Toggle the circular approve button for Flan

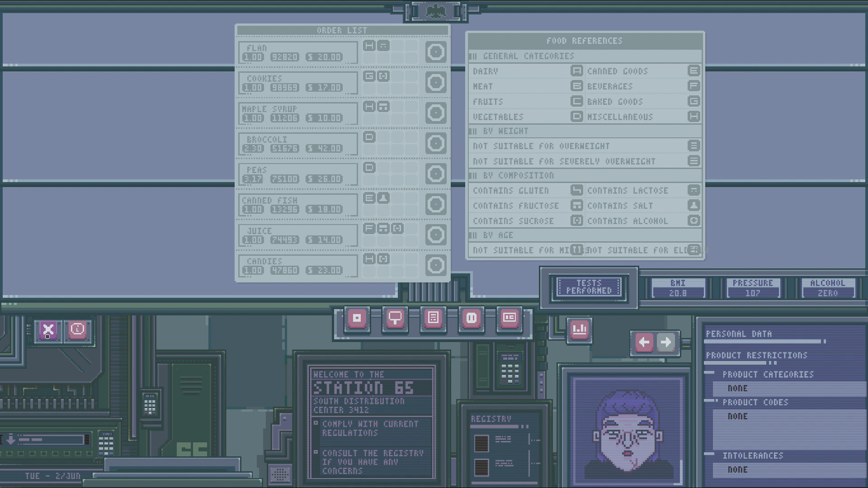(x=436, y=52)
